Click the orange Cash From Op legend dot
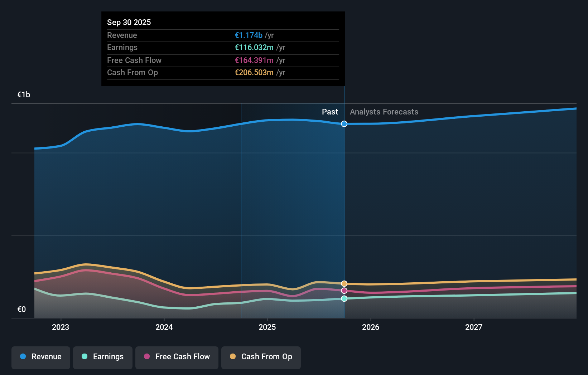The image size is (588, 375). [x=233, y=357]
